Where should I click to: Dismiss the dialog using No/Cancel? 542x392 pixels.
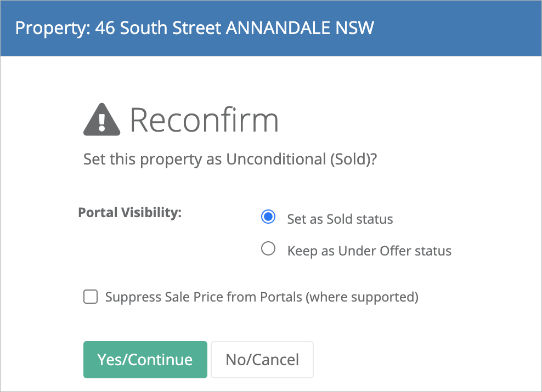tap(262, 360)
